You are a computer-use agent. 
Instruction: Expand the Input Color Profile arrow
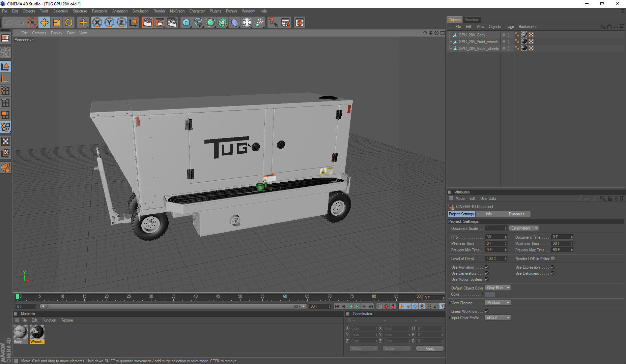pos(450,318)
